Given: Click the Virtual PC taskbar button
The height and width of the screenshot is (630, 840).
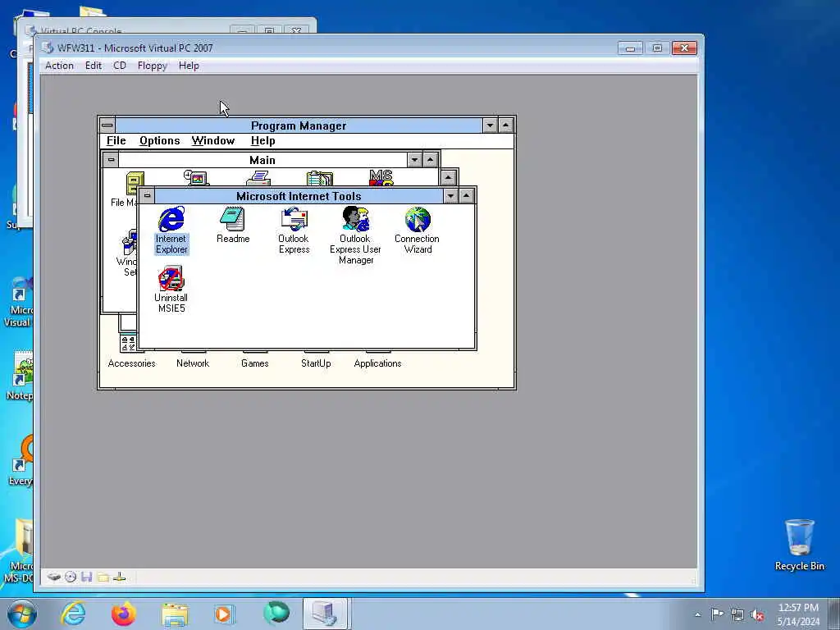Looking at the screenshot, I should click(x=326, y=614).
